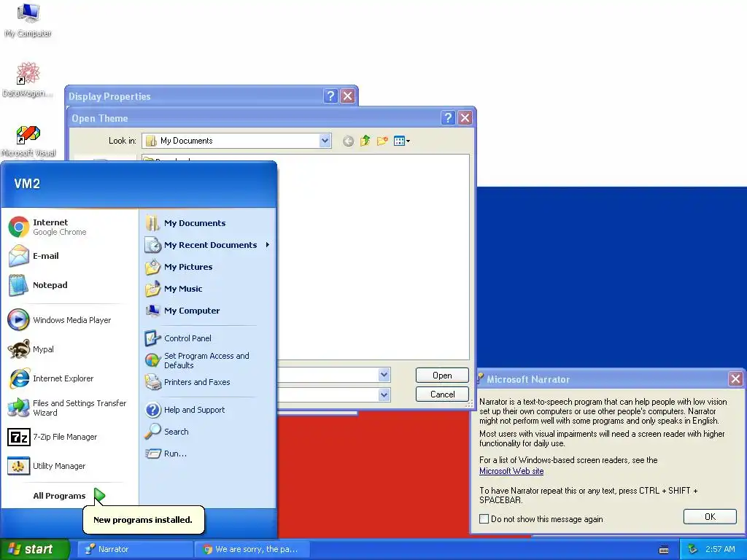This screenshot has width=747, height=560.
Task: Click Search in the Start menu
Action: 207,432
